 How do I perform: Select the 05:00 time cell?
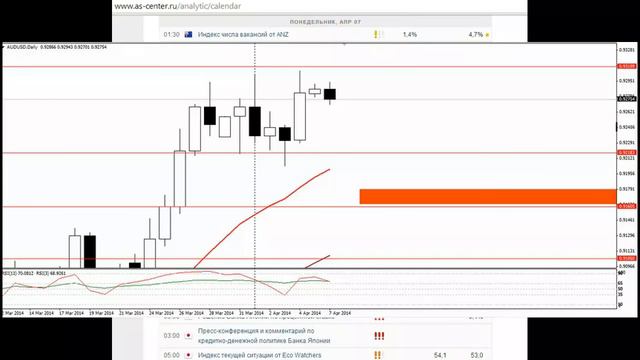[x=171, y=355]
